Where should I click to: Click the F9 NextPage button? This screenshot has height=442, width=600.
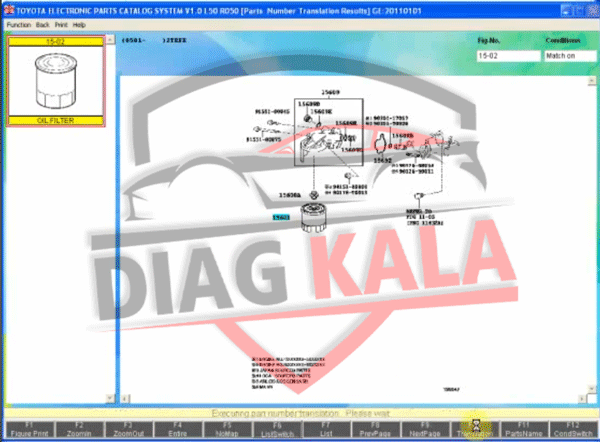(425, 429)
